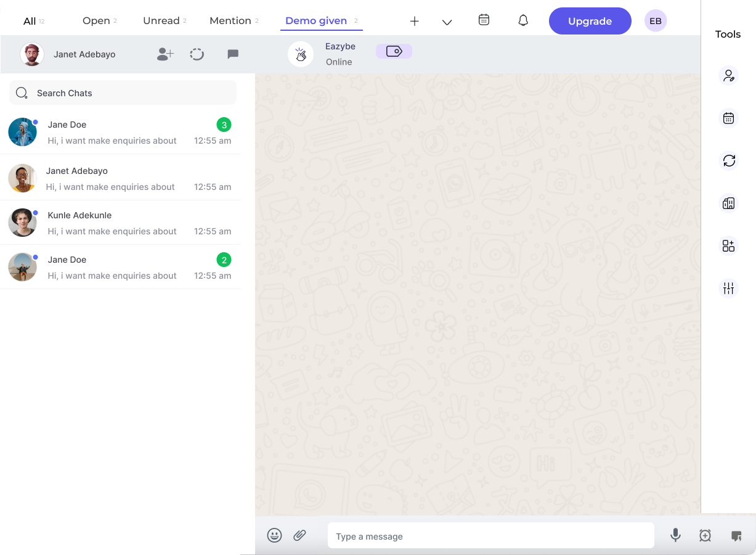Click the attachment paperclip icon

(300, 535)
